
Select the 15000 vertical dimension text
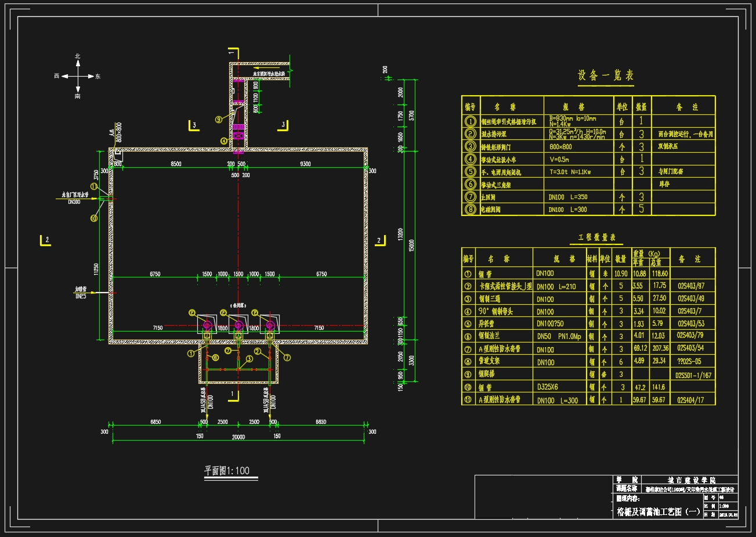[x=412, y=246]
